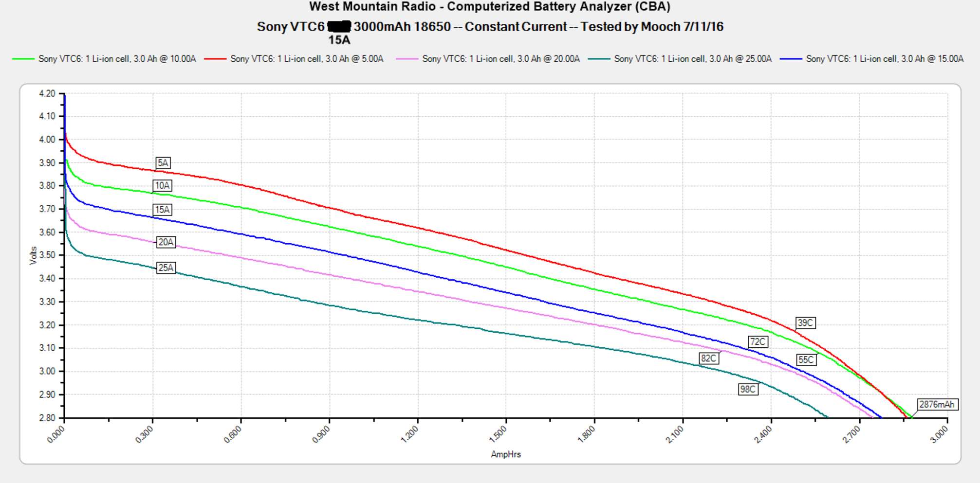Click the 98C temperature annotation
This screenshot has height=483, width=980.
pyautogui.click(x=748, y=389)
